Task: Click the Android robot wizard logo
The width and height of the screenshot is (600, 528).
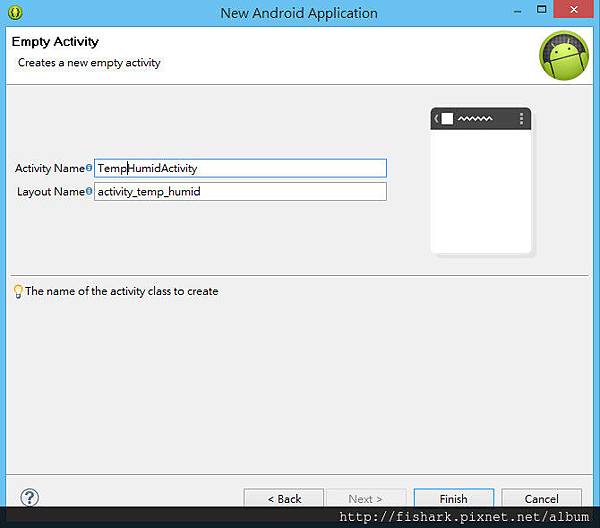Action: (564, 55)
